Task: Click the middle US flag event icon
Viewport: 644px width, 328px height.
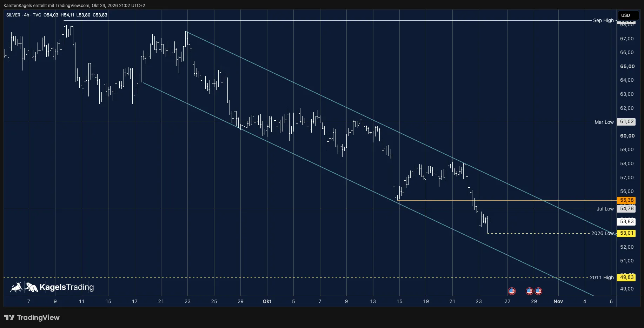Action: 530,291
